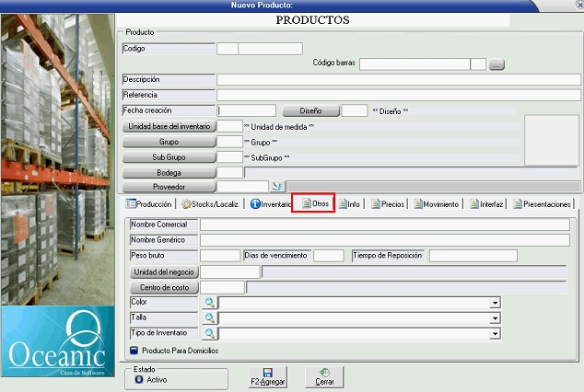Click the Unidad base del inventario button
Image resolution: width=584 pixels, height=392 pixels.
click(x=169, y=126)
